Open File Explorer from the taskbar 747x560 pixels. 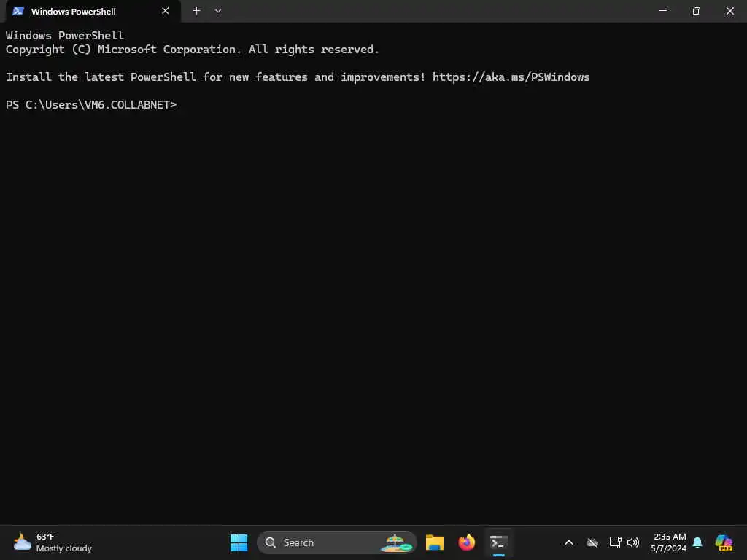click(x=435, y=542)
